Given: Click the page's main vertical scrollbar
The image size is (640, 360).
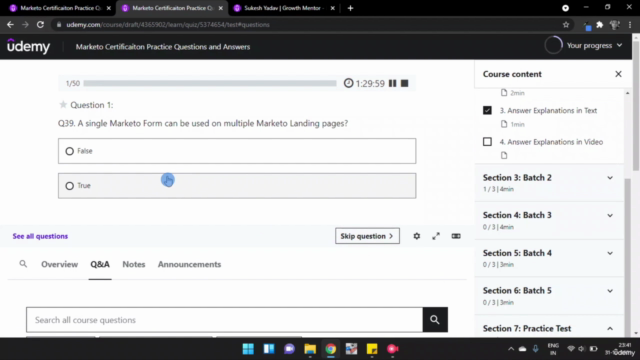Looking at the screenshot, I should [x=636, y=105].
